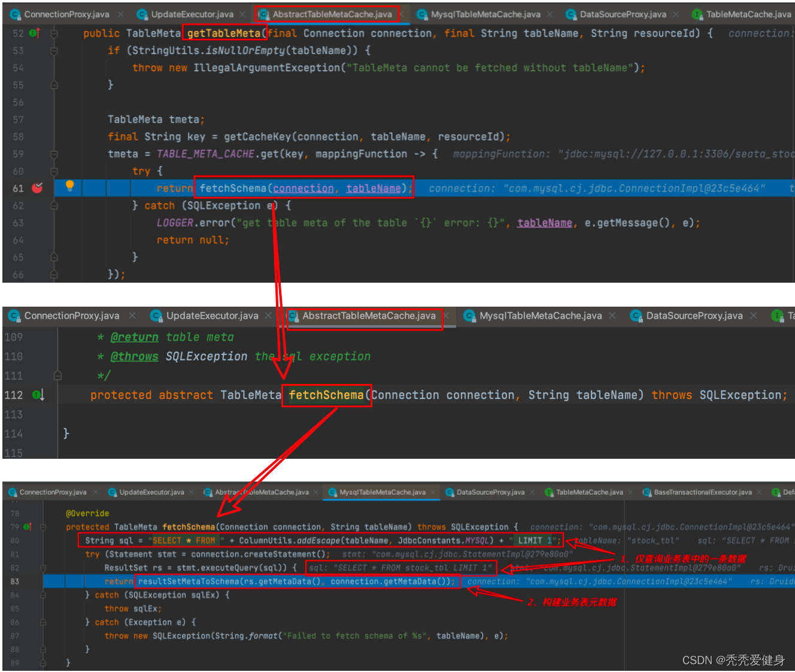The width and height of the screenshot is (795, 672).
Task: Toggle the catch fold marker on line 84
Action: (43, 595)
